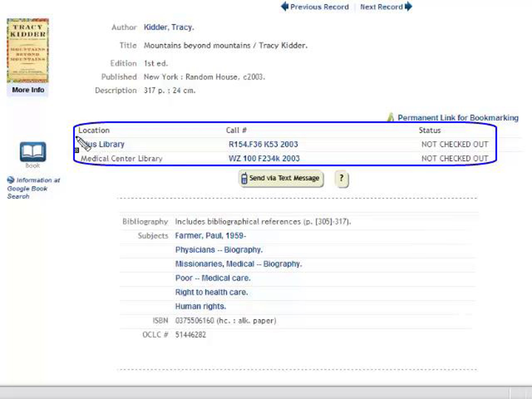
Task: Open subject Farmer, Paul, 1959-
Action: point(210,236)
